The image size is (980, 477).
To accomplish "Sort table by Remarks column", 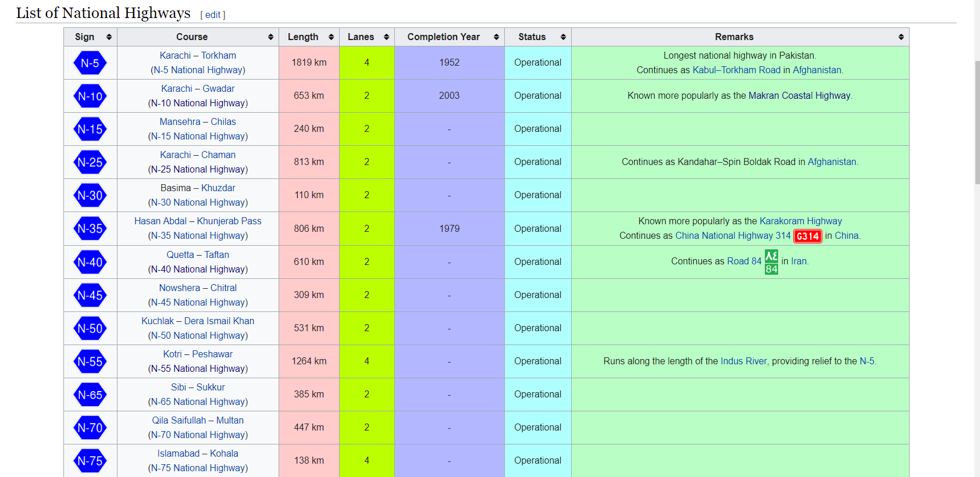I will tap(901, 37).
